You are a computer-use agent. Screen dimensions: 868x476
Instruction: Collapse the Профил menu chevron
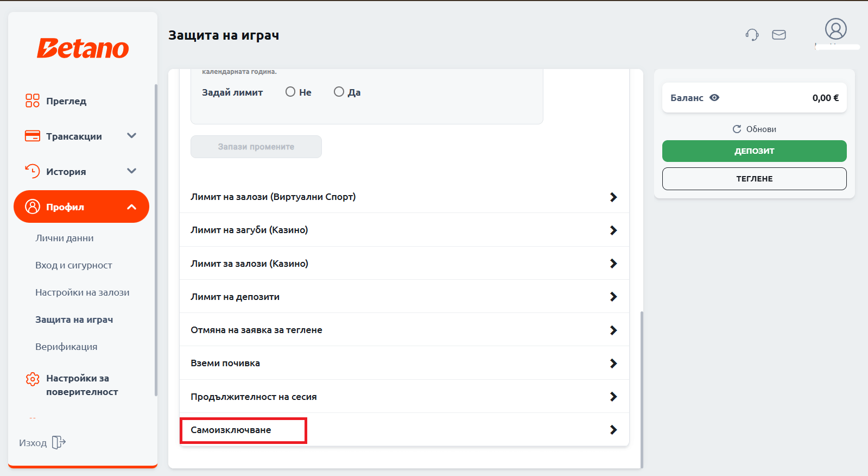click(x=131, y=206)
